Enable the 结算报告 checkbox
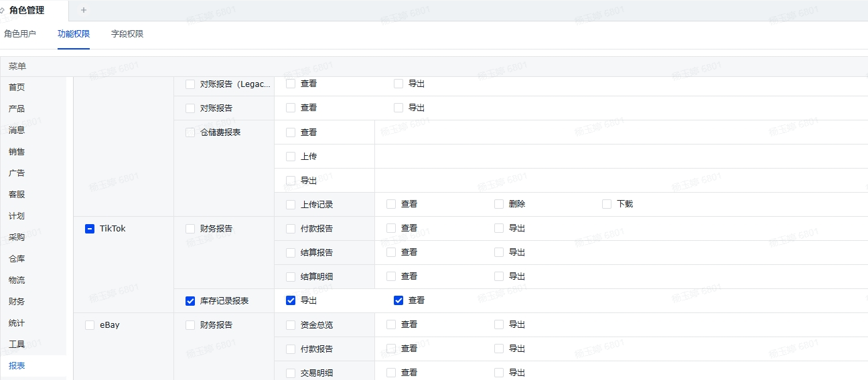 [x=291, y=253]
